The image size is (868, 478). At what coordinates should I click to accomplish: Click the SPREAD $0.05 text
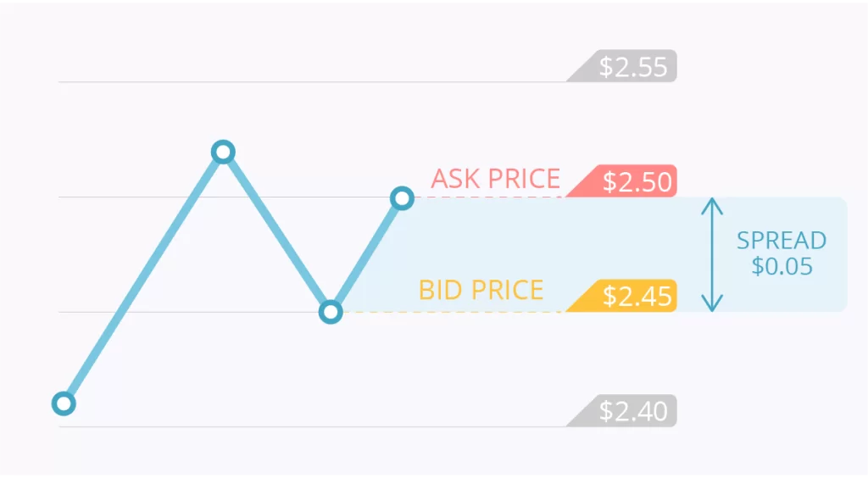[x=781, y=253]
